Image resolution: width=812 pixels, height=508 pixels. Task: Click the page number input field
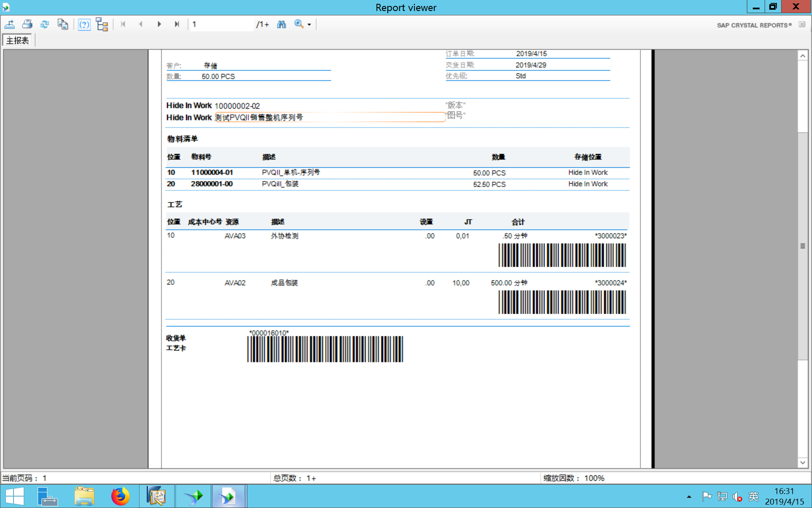click(222, 25)
